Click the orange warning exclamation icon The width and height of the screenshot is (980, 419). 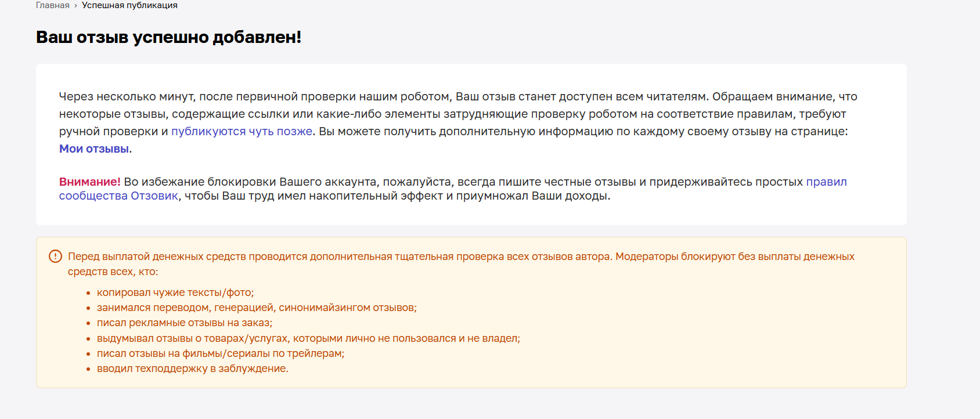pos(55,256)
